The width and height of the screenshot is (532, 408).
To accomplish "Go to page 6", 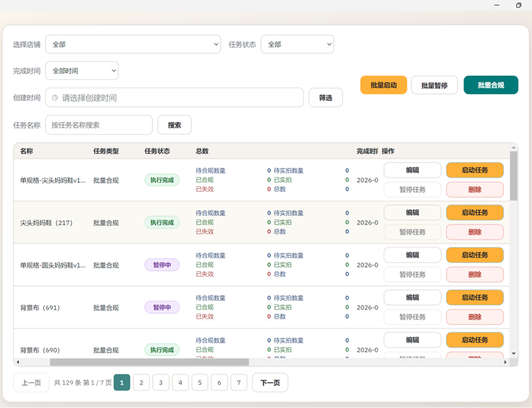I will click(219, 383).
